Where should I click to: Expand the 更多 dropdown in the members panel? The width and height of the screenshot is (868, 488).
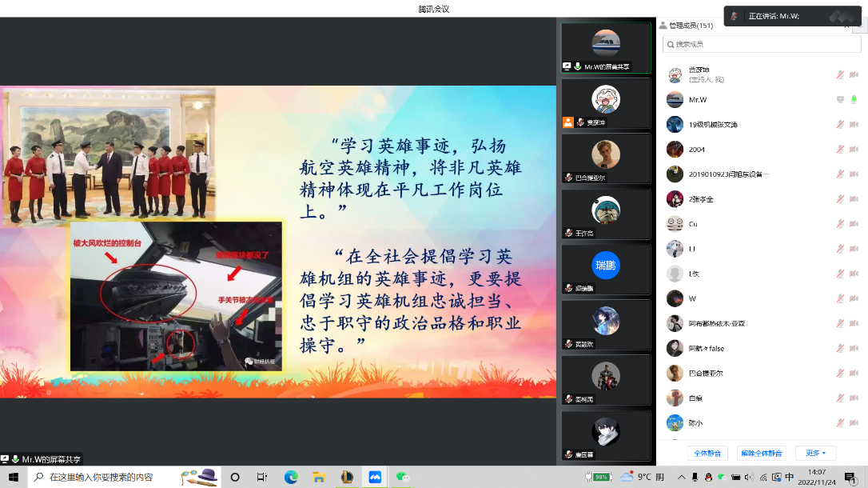[x=815, y=454]
